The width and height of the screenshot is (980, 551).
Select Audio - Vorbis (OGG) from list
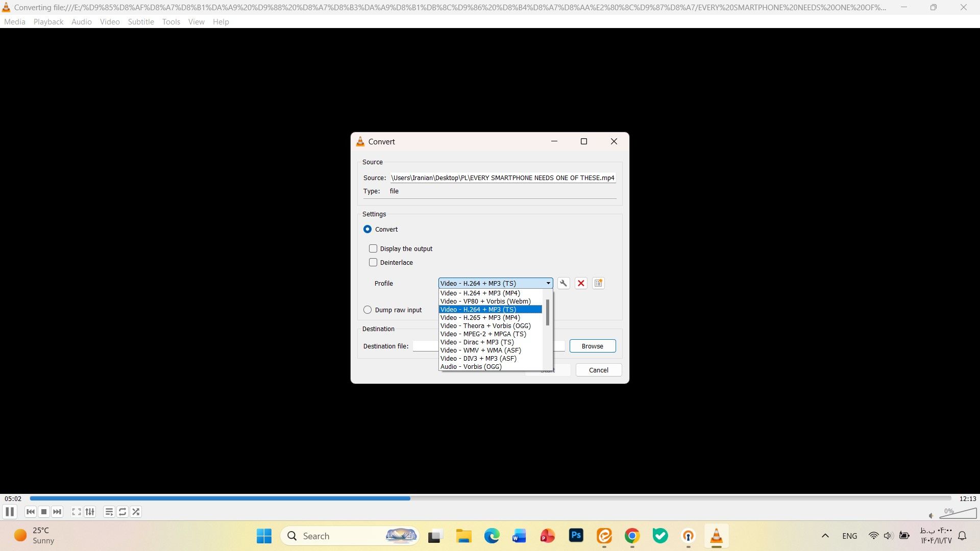[471, 366]
